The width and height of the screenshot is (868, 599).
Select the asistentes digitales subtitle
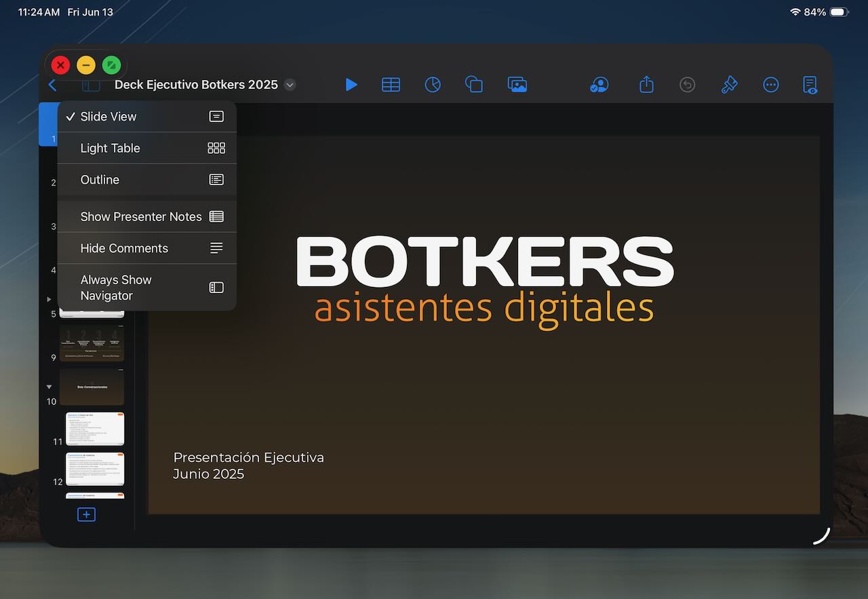tap(484, 309)
